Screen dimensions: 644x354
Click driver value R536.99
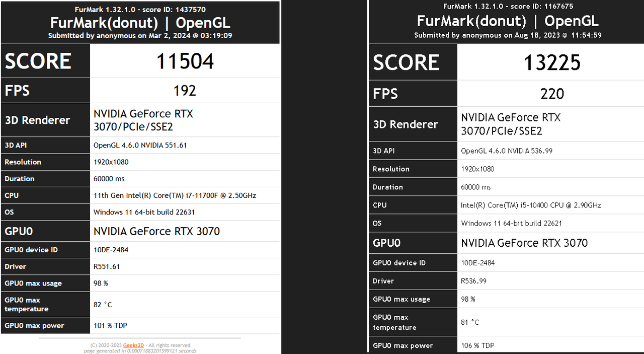474,281
